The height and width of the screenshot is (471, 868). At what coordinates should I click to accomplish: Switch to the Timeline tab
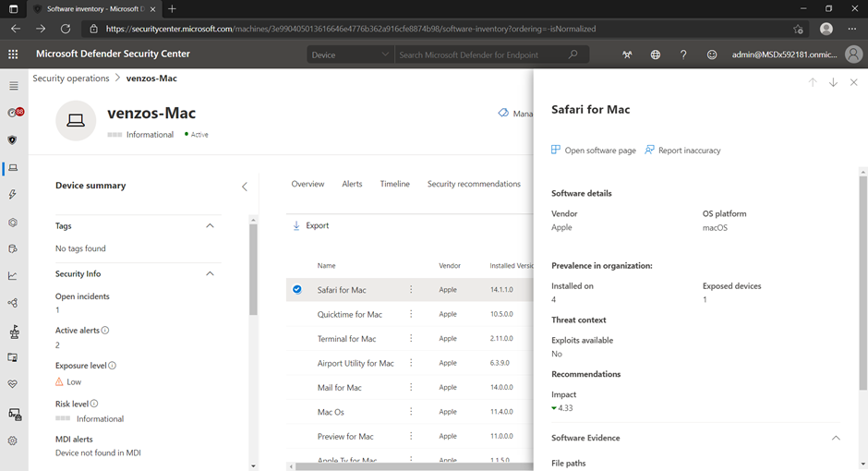394,184
